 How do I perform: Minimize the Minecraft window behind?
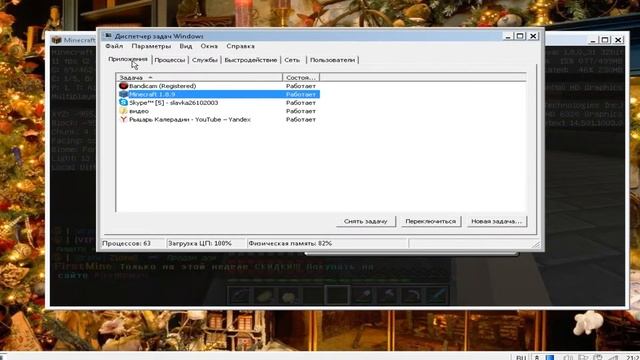pyautogui.click(x=593, y=40)
